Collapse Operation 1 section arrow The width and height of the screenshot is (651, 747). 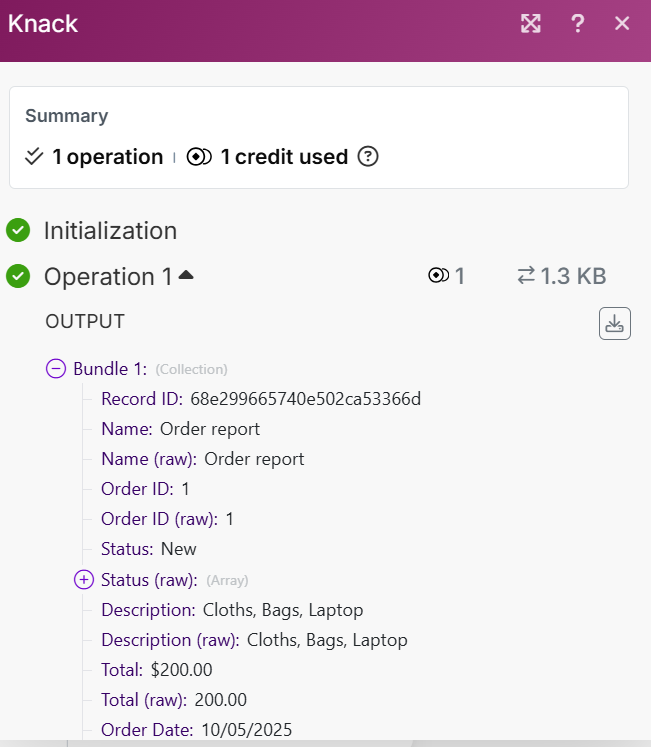[186, 275]
